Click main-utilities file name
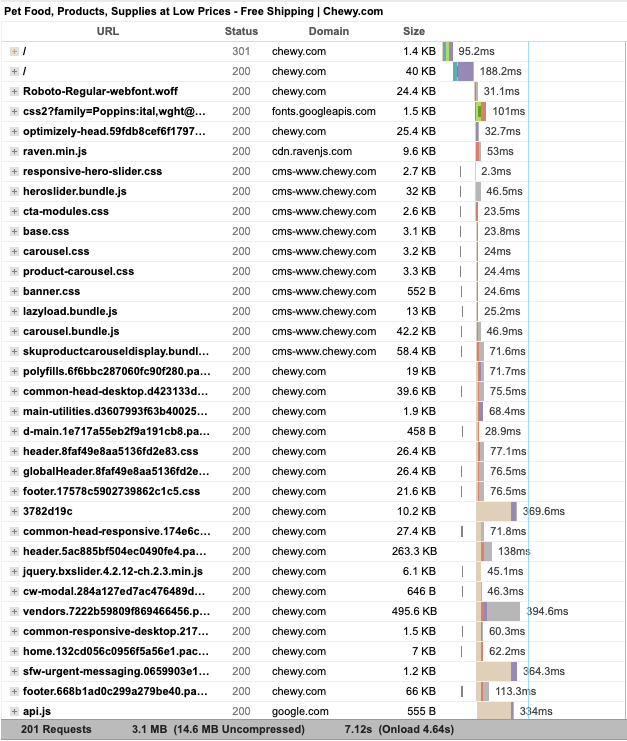 coord(115,412)
